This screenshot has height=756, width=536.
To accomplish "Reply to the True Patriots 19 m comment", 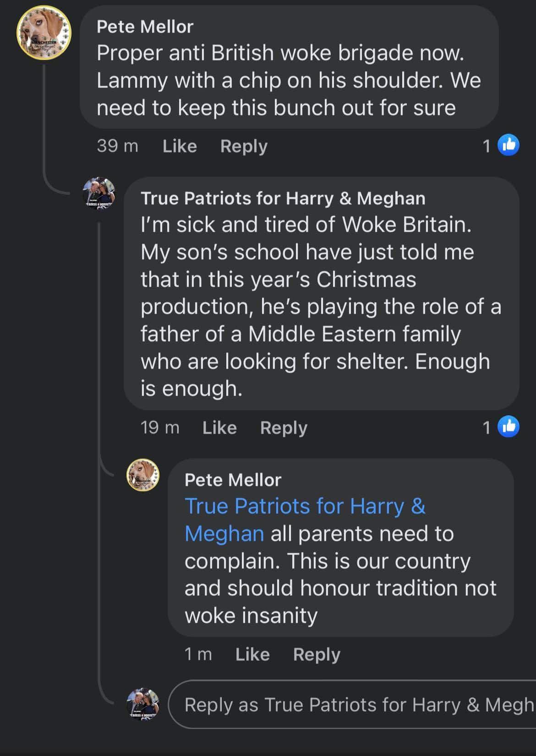I will [x=284, y=428].
